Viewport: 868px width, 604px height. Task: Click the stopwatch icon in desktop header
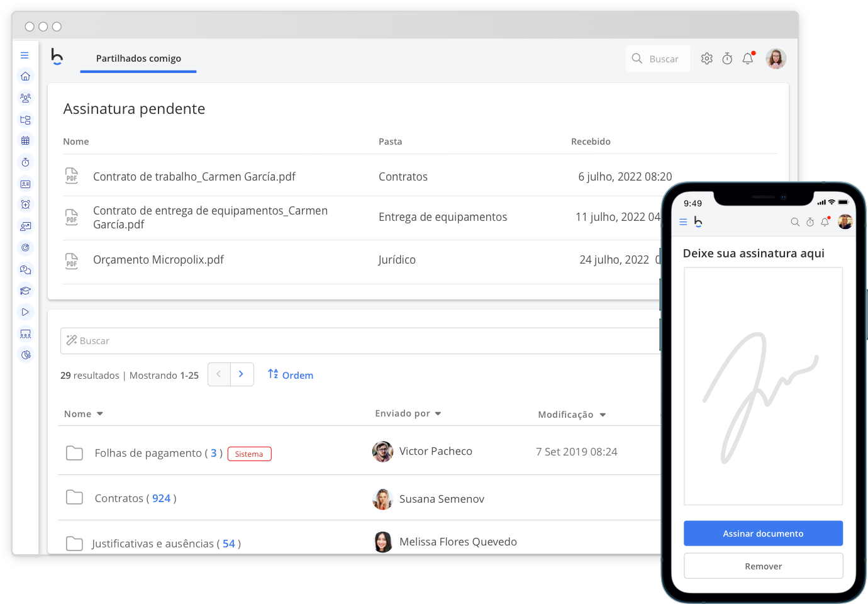coord(727,59)
